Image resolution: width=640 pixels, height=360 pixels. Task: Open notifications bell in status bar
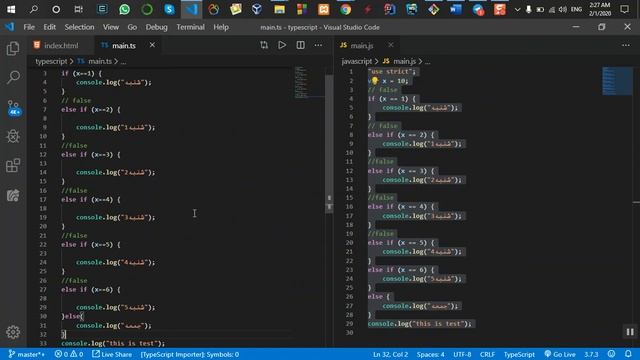click(x=628, y=354)
